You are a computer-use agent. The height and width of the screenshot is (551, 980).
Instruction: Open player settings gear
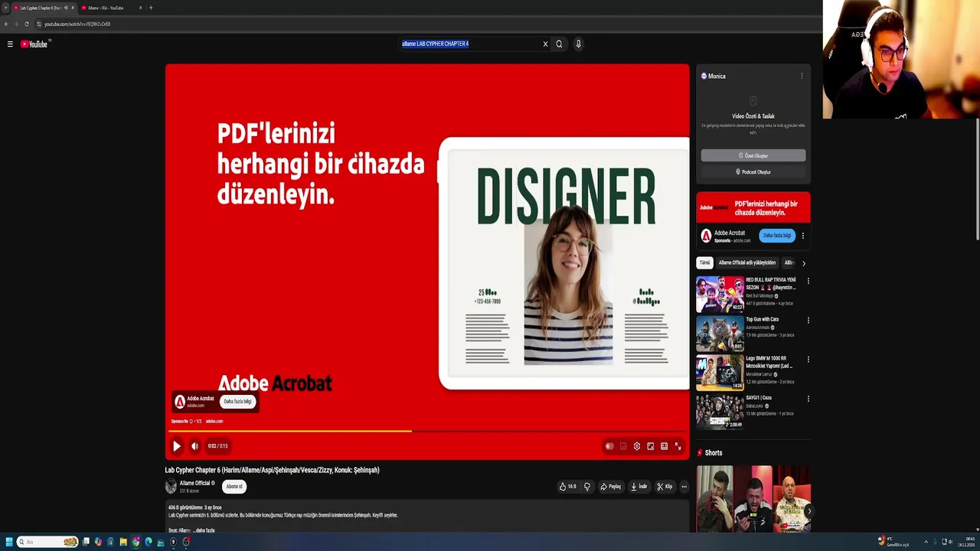click(x=637, y=446)
